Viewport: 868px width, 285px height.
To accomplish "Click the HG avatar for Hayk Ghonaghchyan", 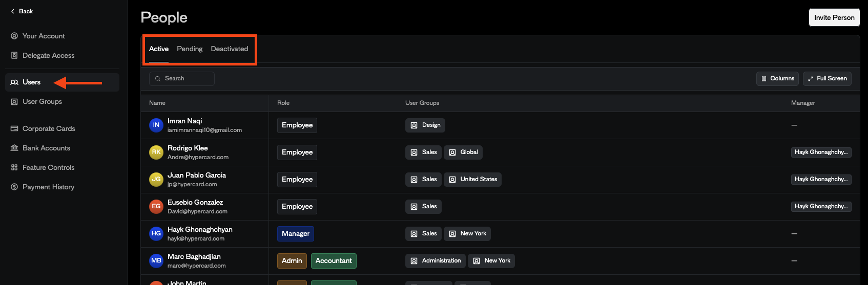I will (x=156, y=233).
